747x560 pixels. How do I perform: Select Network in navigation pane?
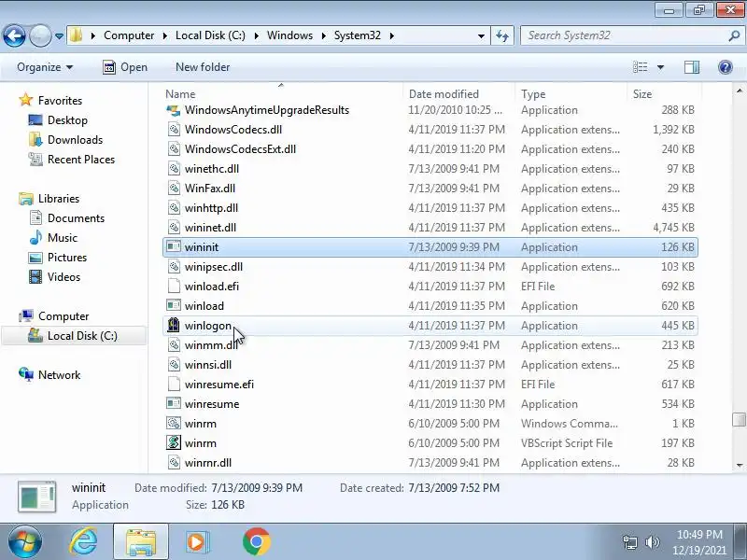tap(59, 375)
